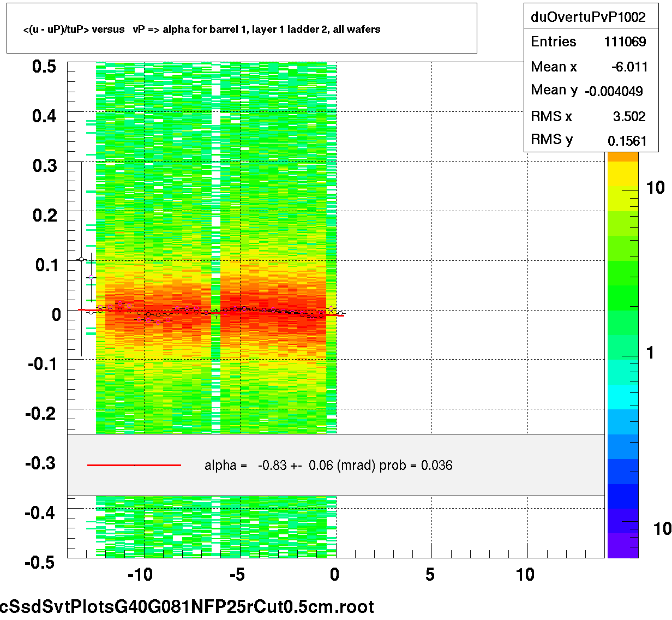Viewport: 672px width, 620px height.
Task: Click the RMS y value 0.1561
Action: click(x=627, y=141)
